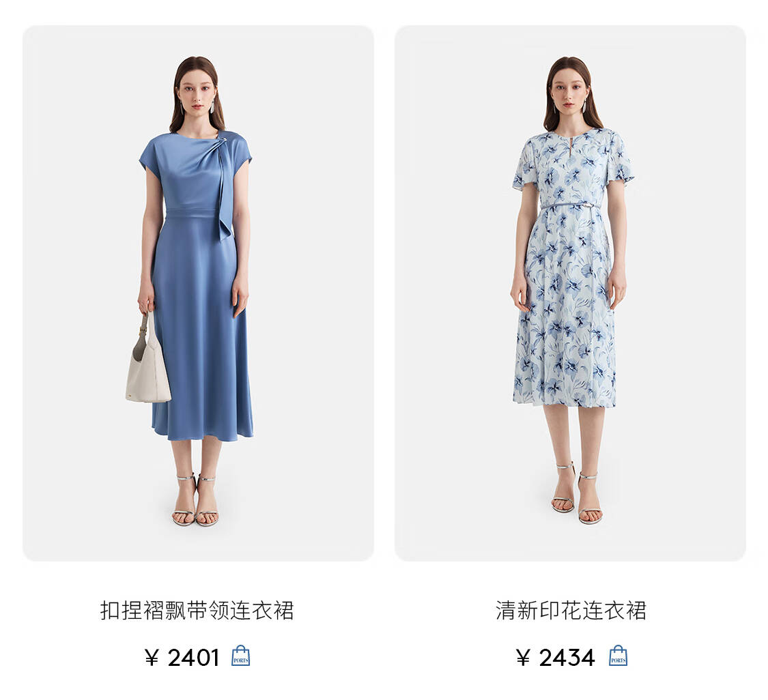The width and height of the screenshot is (768, 700).
Task: Click the silver sandals under the blue dress
Action: pos(195,499)
